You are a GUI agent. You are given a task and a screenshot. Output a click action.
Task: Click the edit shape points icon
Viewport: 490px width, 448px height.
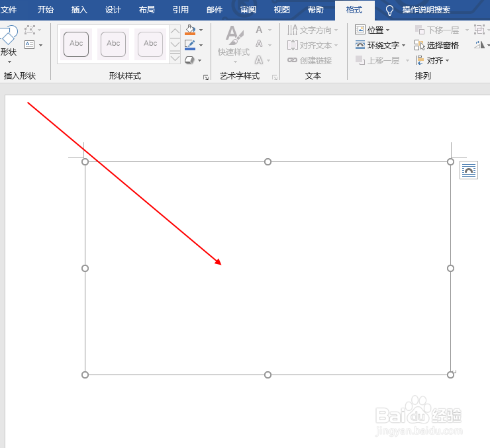point(30,30)
